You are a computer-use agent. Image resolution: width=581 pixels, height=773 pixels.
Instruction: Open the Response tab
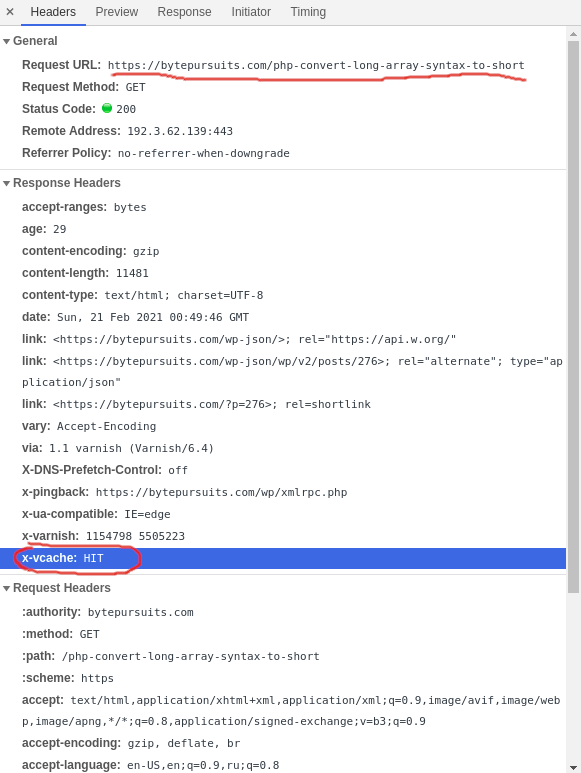[184, 12]
